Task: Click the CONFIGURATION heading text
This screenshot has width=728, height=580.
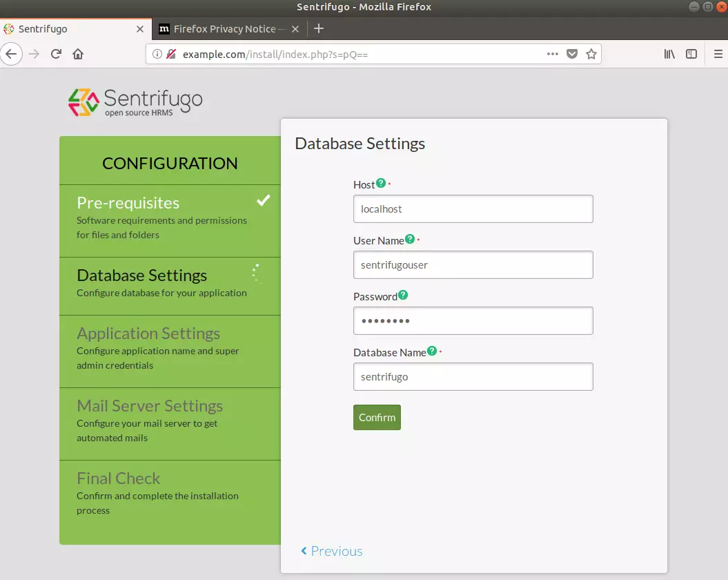Action: pos(170,164)
